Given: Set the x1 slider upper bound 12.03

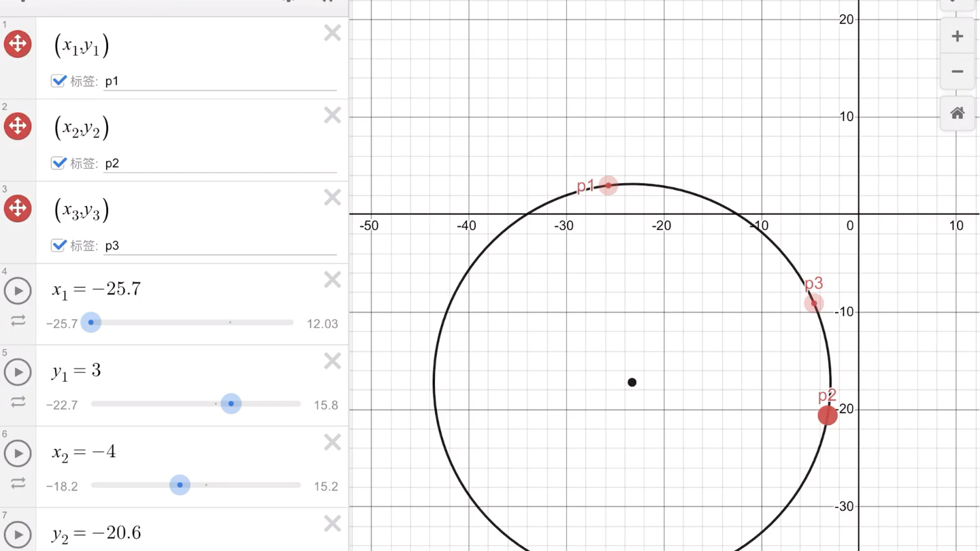Looking at the screenshot, I should click(x=322, y=324).
